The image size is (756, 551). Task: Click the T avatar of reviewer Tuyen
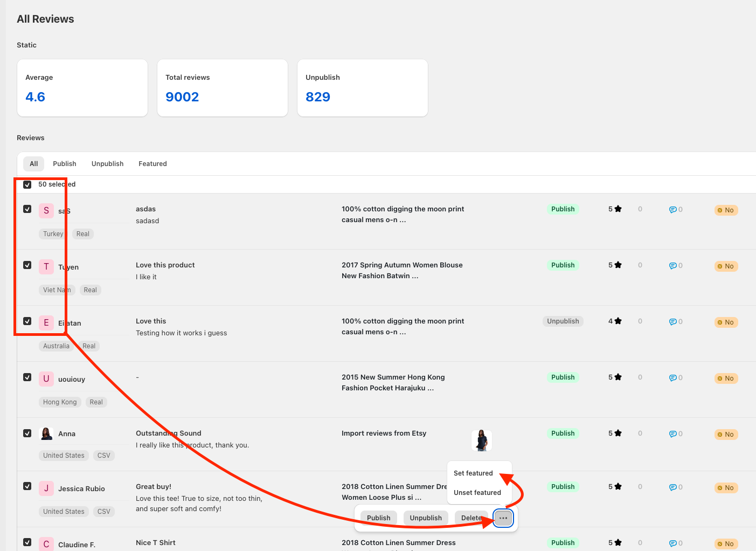tap(46, 266)
